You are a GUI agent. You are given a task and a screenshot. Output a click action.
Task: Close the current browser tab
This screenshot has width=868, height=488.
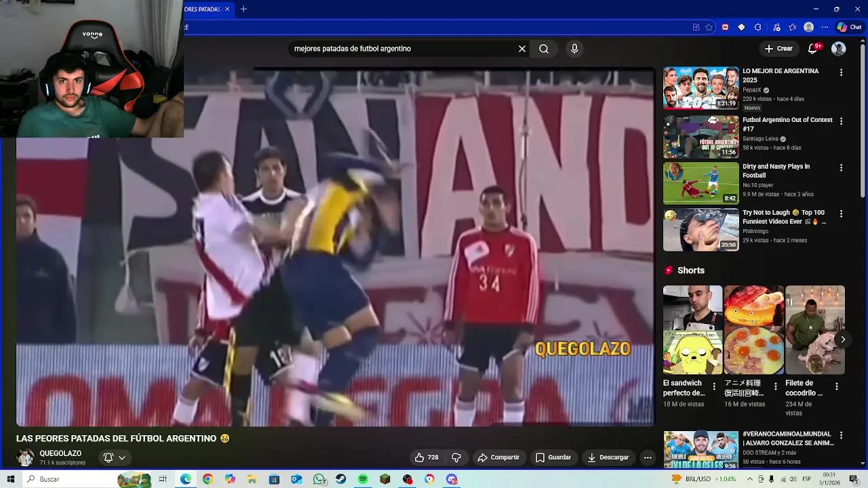pyautogui.click(x=227, y=9)
